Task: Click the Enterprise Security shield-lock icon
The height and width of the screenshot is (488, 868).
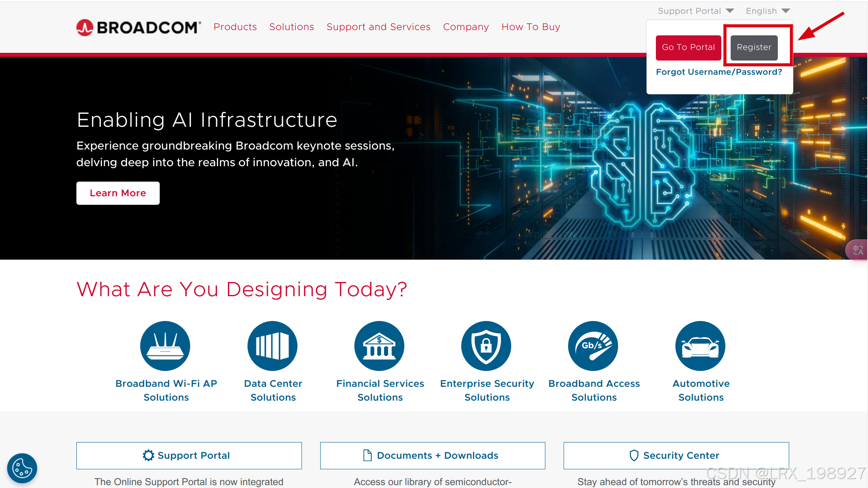Action: (486, 346)
